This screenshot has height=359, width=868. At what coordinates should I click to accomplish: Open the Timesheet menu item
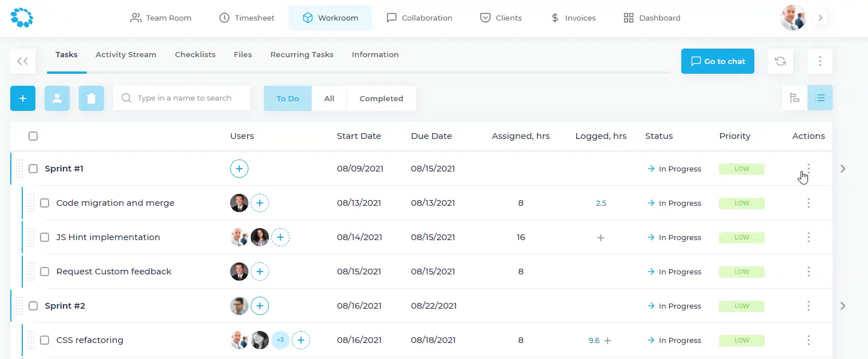(247, 18)
